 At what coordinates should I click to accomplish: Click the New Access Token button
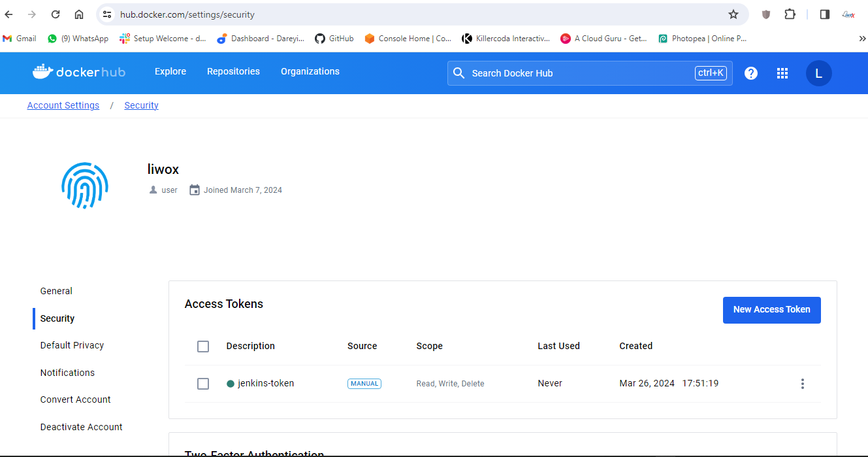pyautogui.click(x=771, y=310)
